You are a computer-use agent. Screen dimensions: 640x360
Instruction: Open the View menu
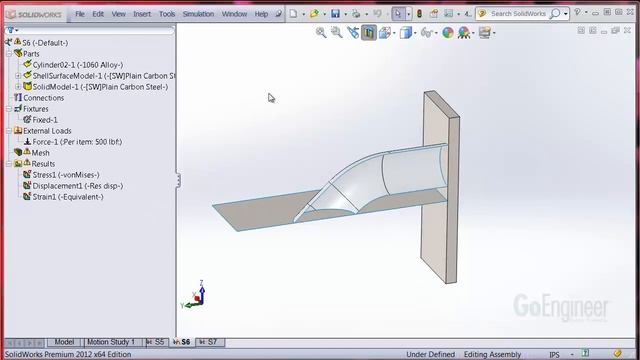pyautogui.click(x=119, y=14)
